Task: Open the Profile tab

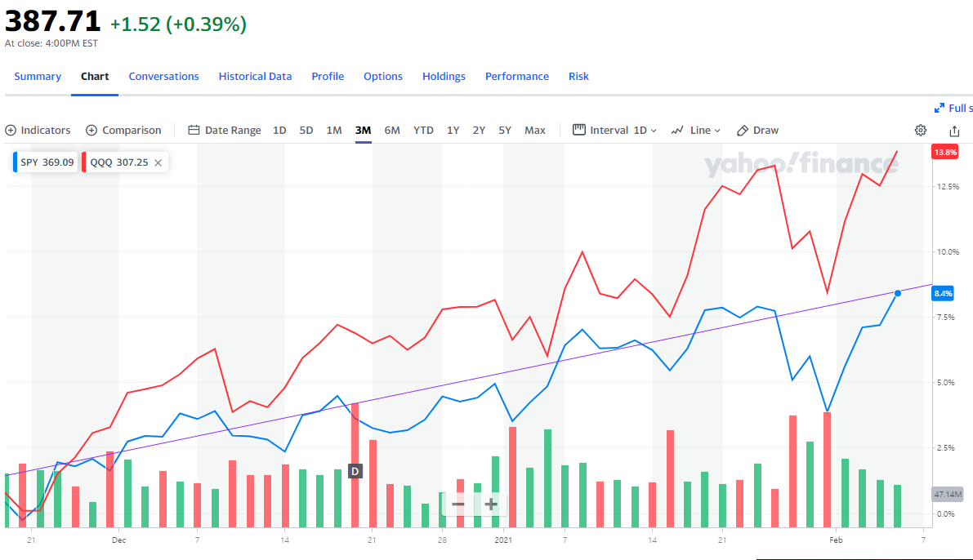Action: [328, 76]
